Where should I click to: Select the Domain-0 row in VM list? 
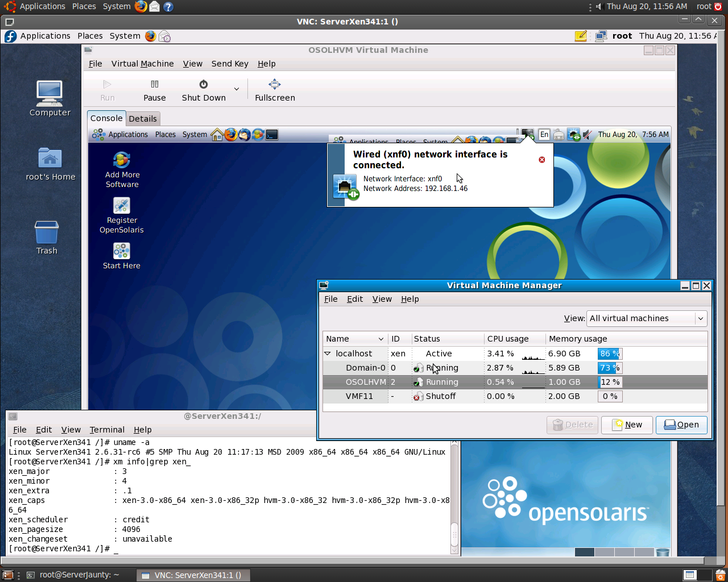[x=515, y=368]
